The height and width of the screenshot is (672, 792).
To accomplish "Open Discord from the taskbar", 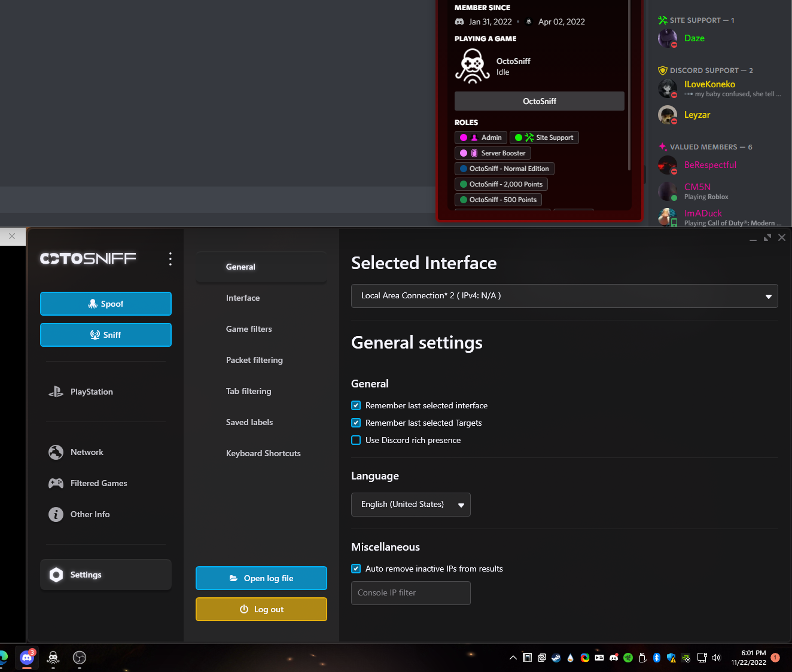I will (x=27, y=658).
